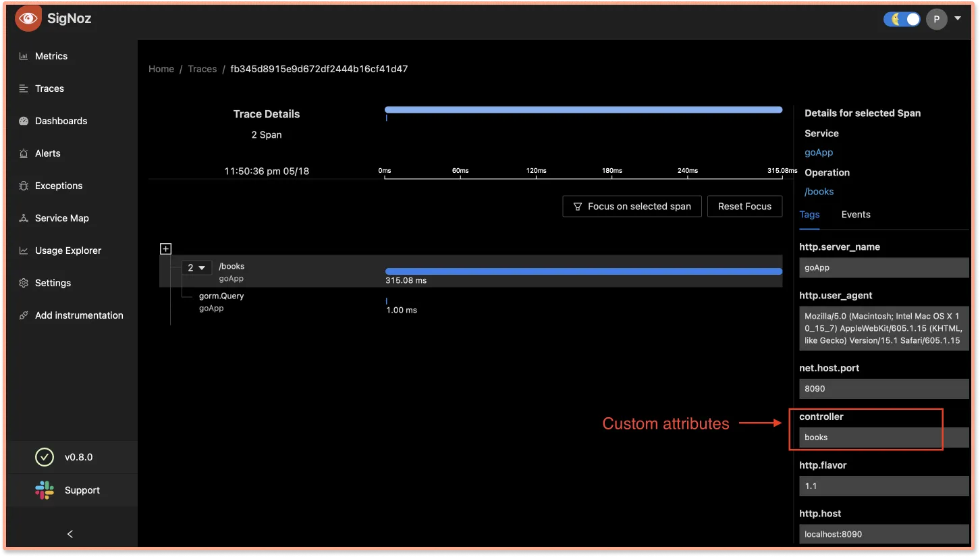Click the trace ID fb345d89 breadcrumb text

pos(319,69)
